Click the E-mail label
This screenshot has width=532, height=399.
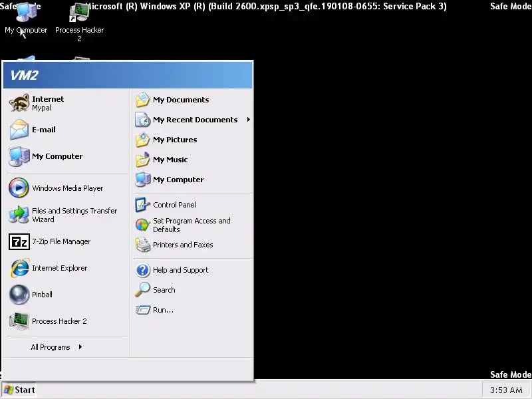44,130
